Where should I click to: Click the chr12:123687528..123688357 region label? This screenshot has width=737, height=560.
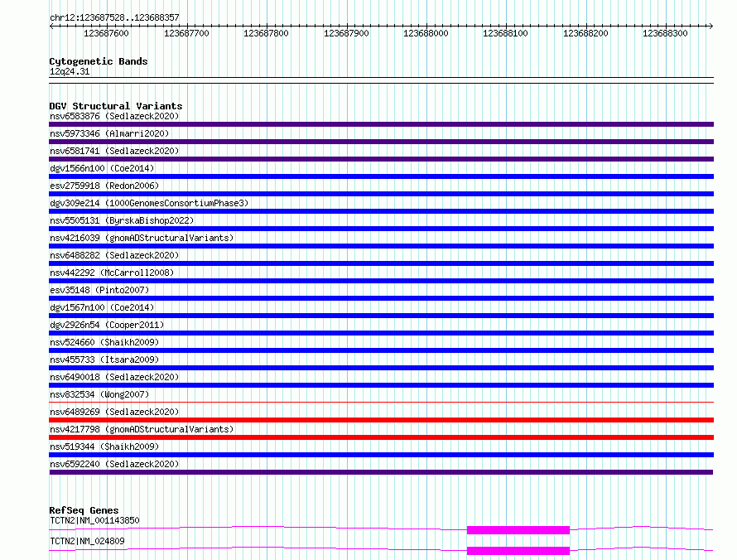point(114,18)
